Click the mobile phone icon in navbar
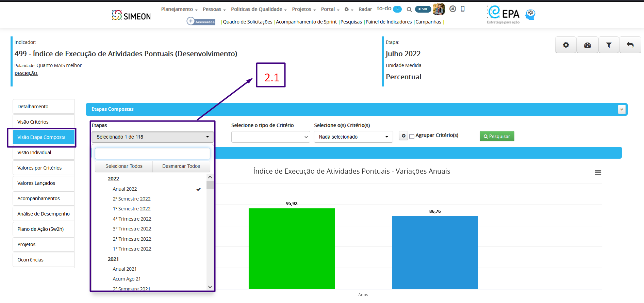Image resolution: width=644 pixels, height=303 pixels. pyautogui.click(x=463, y=9)
